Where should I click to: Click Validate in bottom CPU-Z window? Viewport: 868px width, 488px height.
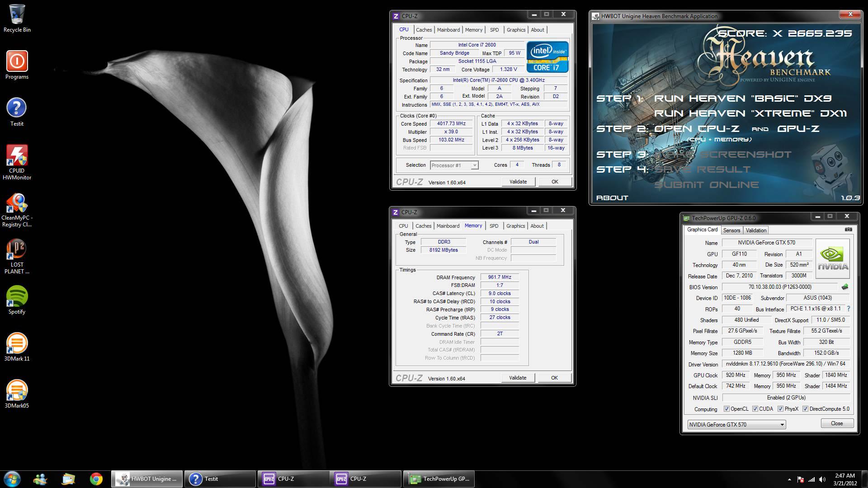click(518, 378)
